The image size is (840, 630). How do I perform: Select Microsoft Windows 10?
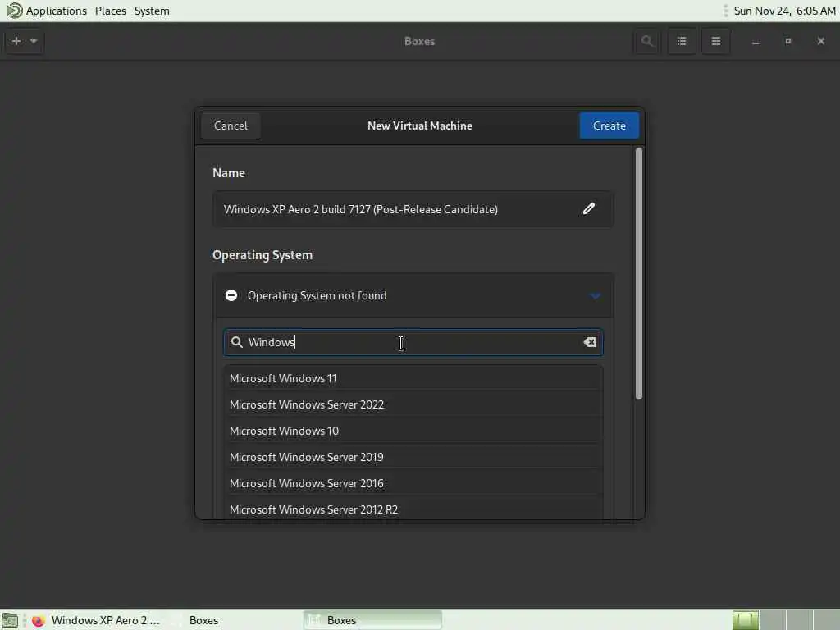(x=413, y=431)
